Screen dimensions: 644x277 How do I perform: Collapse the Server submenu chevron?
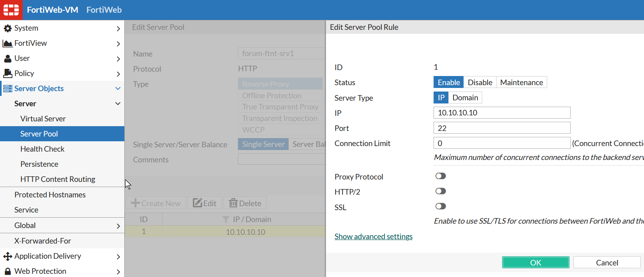click(x=118, y=103)
